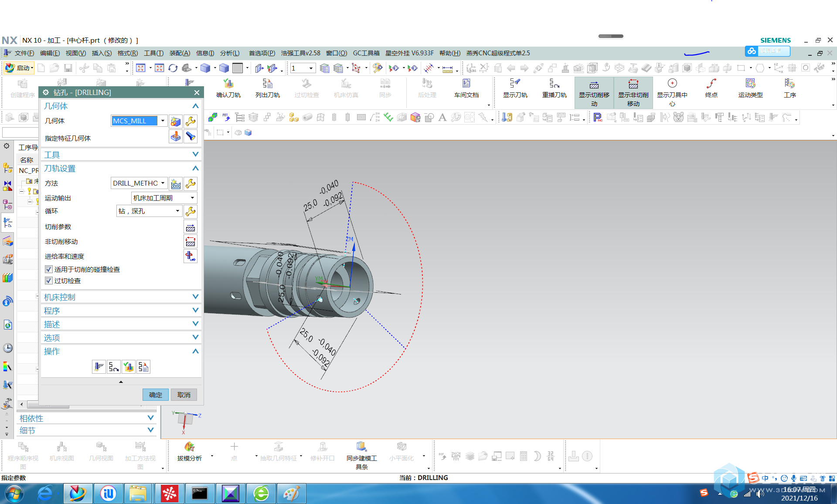Open new geometry icon beside MCS_MILL
Image resolution: width=837 pixels, height=504 pixels.
click(176, 121)
